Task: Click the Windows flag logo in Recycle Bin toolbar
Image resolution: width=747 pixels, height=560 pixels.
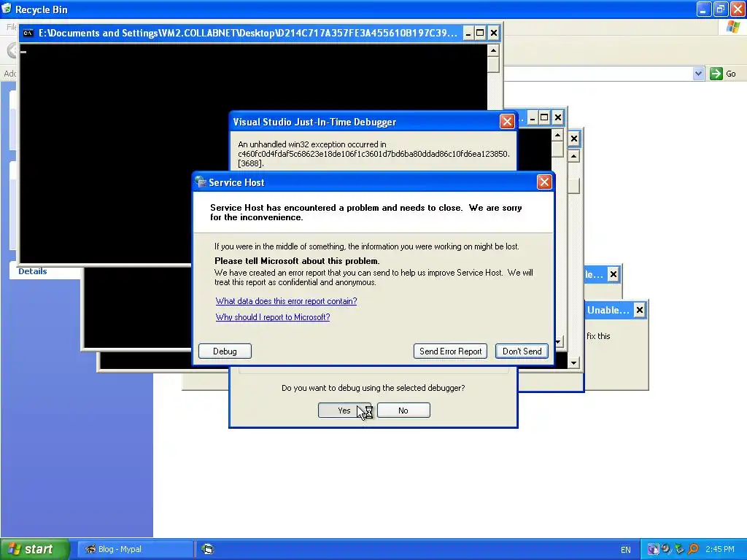Action: pos(733,27)
